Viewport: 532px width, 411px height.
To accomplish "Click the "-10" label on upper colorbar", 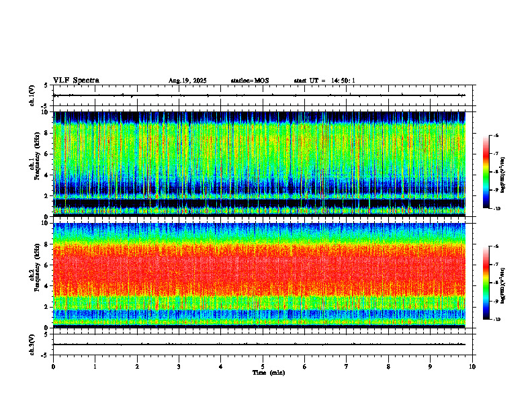I will [497, 209].
